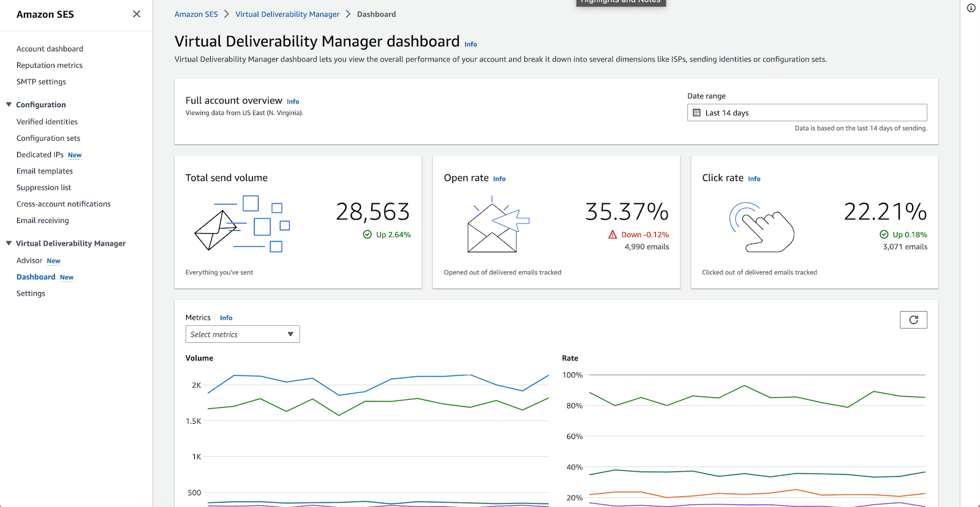Open Email templates
The height and width of the screenshot is (507, 980).
[45, 171]
